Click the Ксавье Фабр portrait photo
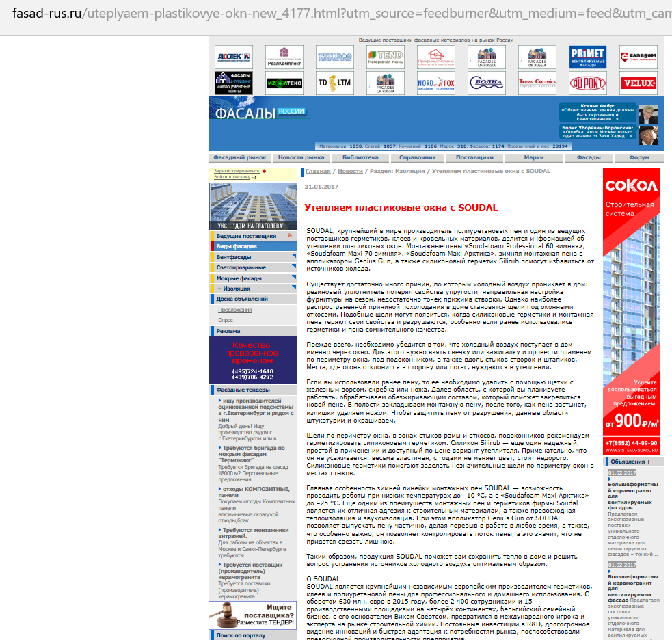Image resolution: width=672 pixels, height=640 pixels. pos(648,114)
